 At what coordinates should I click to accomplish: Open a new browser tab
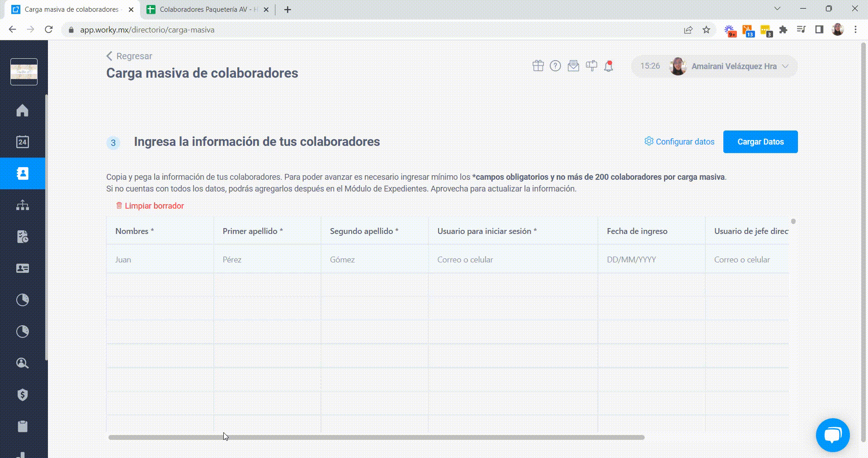pos(288,9)
